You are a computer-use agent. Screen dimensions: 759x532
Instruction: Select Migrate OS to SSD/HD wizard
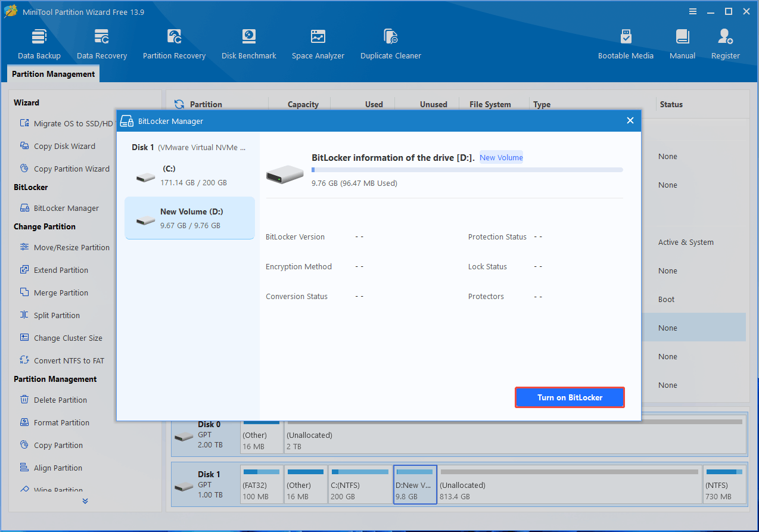click(66, 123)
